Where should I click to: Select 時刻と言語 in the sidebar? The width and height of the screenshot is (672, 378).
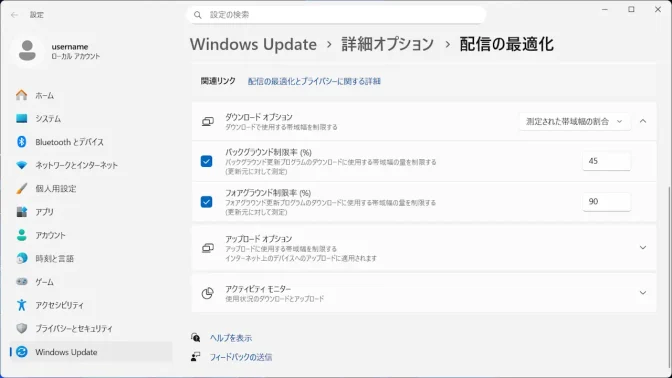click(x=91, y=258)
